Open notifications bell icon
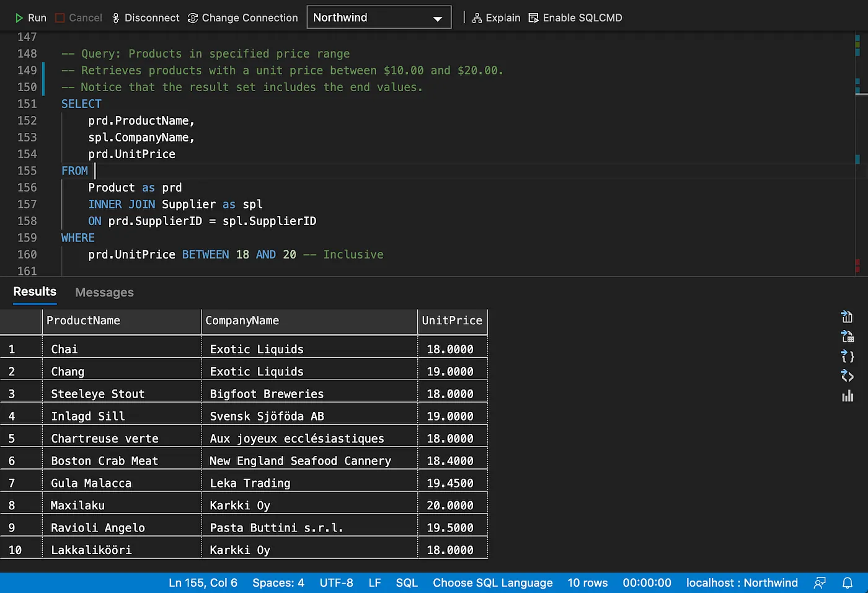 pos(848,583)
